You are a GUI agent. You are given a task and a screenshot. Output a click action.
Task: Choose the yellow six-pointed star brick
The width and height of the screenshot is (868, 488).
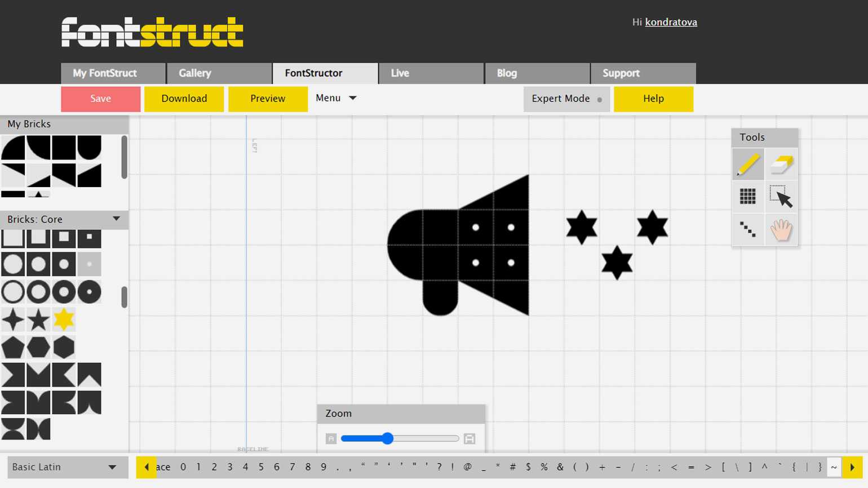pos(64,320)
